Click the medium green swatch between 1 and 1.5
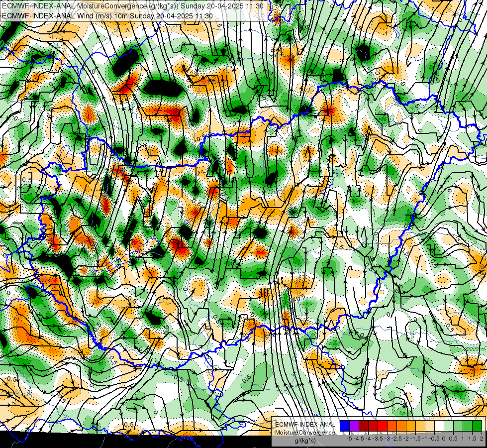 (x=468, y=426)
